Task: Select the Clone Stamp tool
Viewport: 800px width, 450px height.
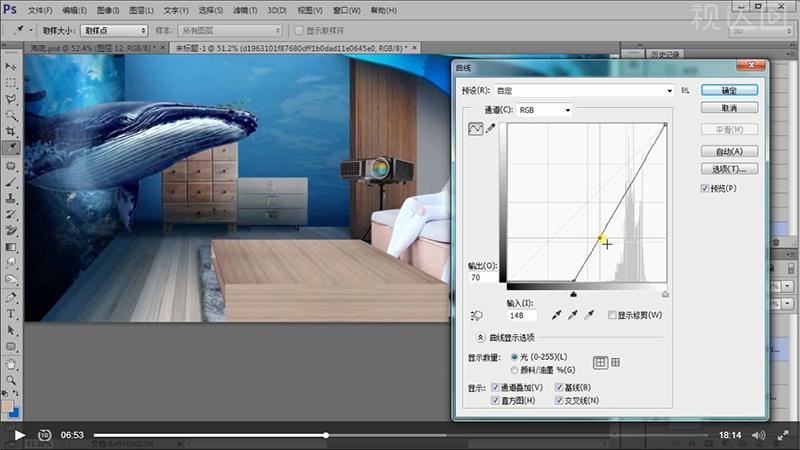Action: tap(11, 198)
